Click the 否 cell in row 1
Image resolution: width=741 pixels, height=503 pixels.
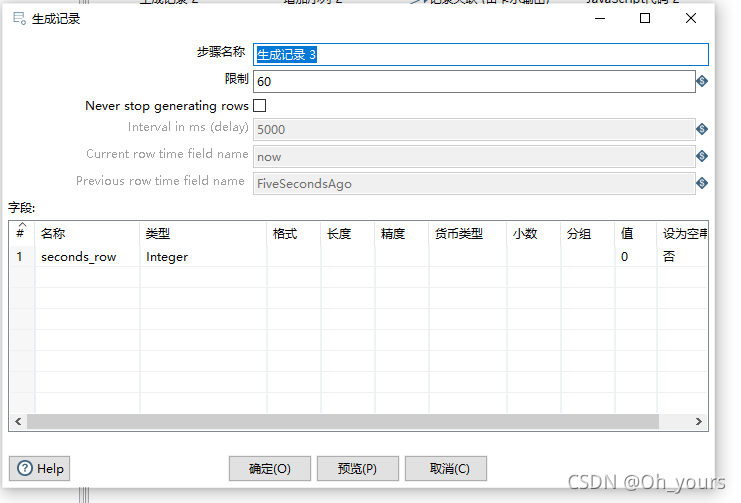pos(682,257)
